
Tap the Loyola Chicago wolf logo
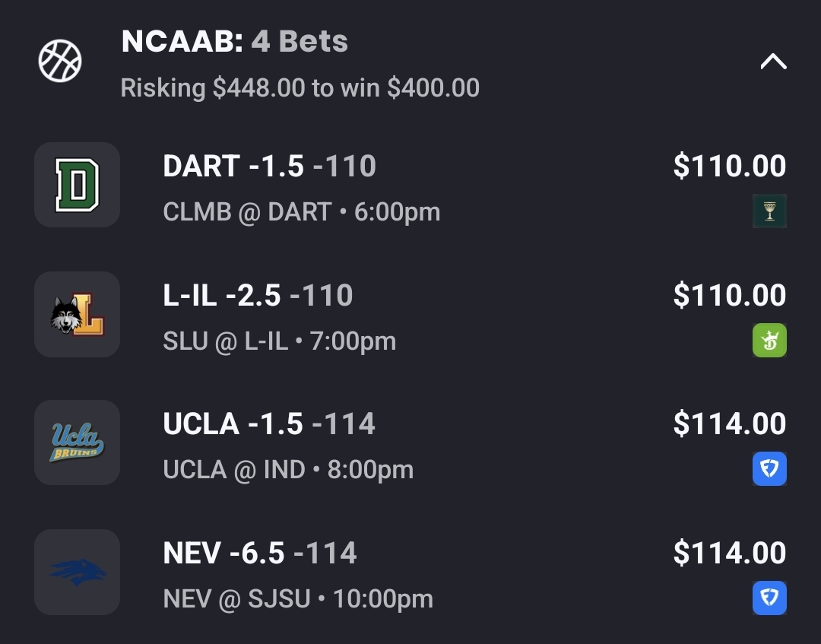click(77, 314)
